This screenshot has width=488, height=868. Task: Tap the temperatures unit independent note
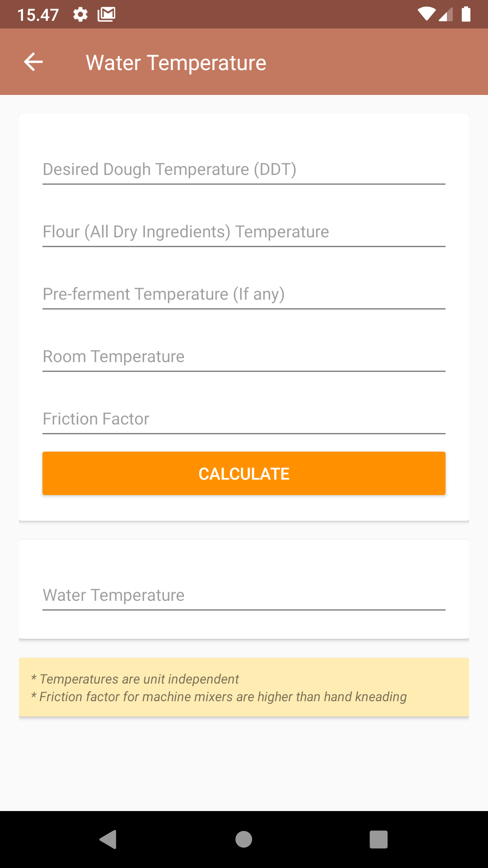[135, 679]
